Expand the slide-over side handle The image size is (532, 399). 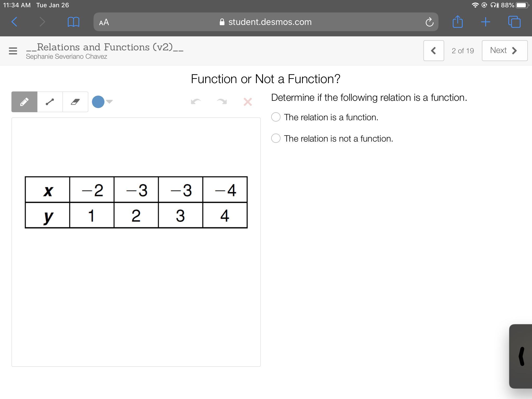(x=521, y=356)
